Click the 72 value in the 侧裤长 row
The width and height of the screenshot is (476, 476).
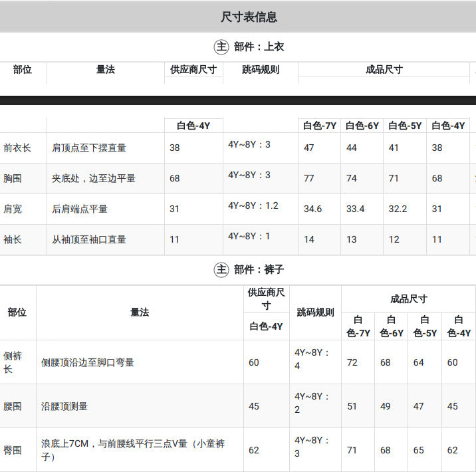coord(352,362)
